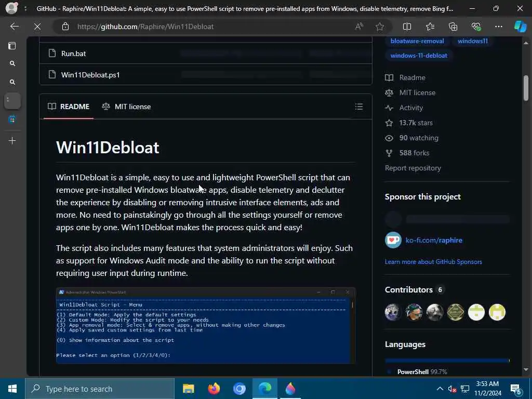Open Readme link in About sidebar
This screenshot has height=399, width=532.
[x=405, y=78]
